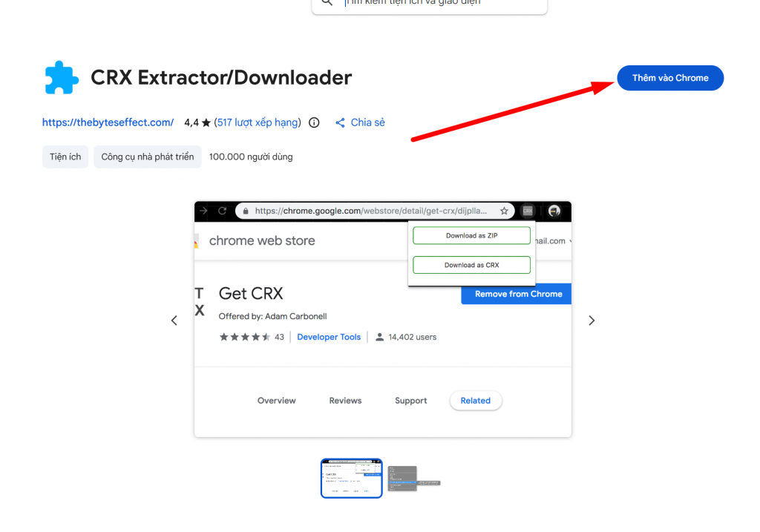The image size is (760, 532).
Task: Click Download as CRX in the screenshot
Action: (x=471, y=265)
